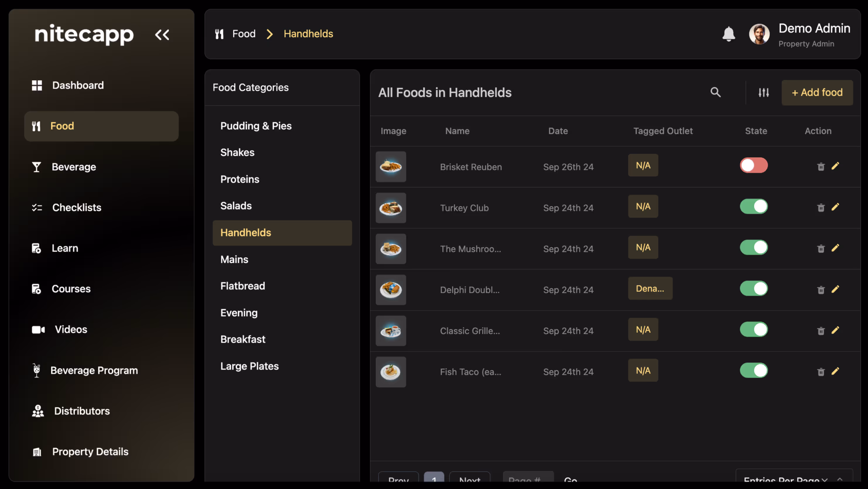Enable the Brisket Reuben state toggle
This screenshot has width=868, height=489.
[x=754, y=165]
